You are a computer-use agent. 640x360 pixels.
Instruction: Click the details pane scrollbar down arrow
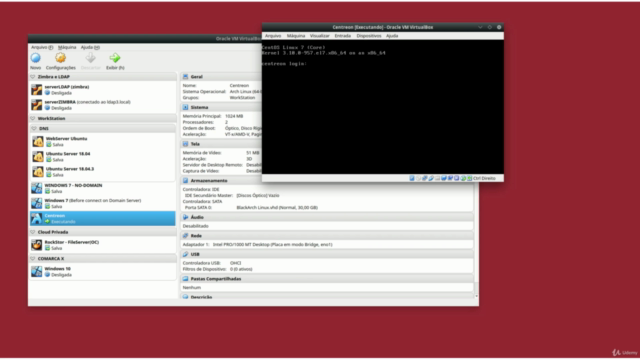point(476,296)
